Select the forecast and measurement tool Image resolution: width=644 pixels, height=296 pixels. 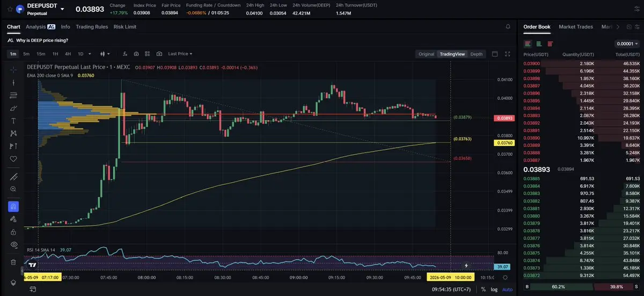point(13,146)
